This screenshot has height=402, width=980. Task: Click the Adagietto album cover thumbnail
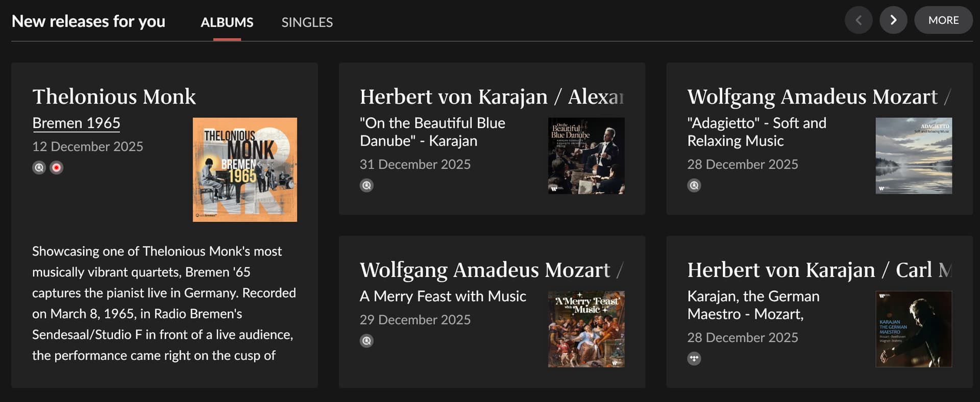coord(914,156)
